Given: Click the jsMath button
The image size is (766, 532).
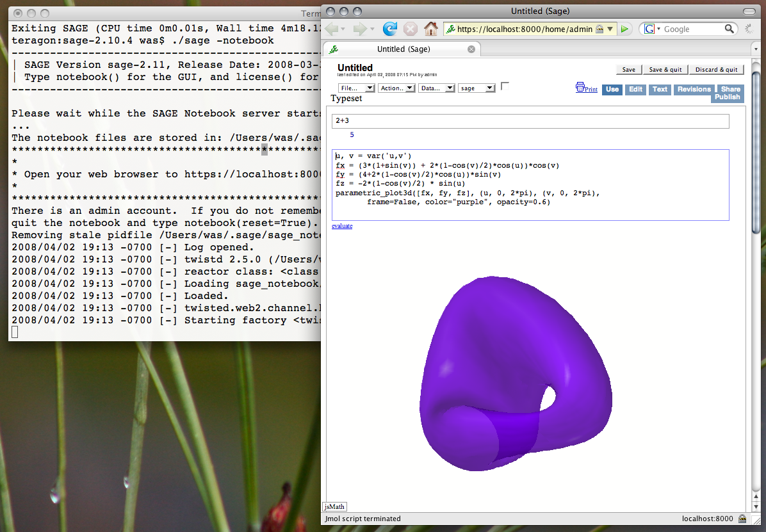Looking at the screenshot, I should point(334,506).
